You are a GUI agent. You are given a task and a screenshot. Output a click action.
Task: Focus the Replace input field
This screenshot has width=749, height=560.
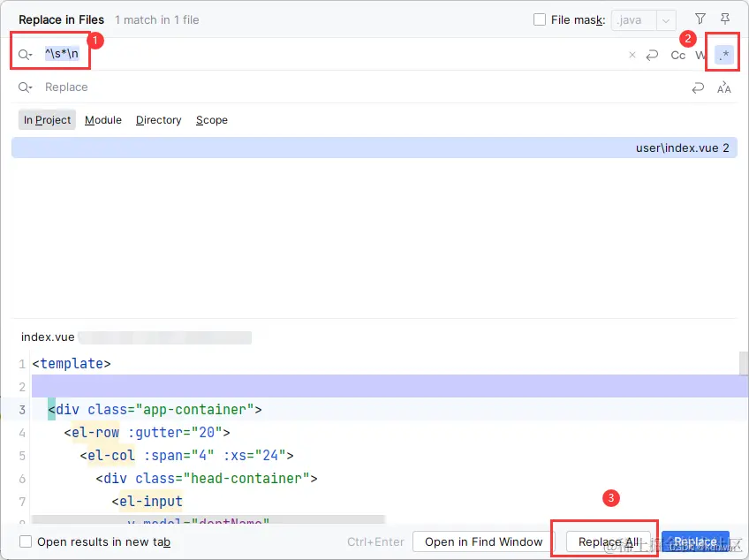point(363,87)
